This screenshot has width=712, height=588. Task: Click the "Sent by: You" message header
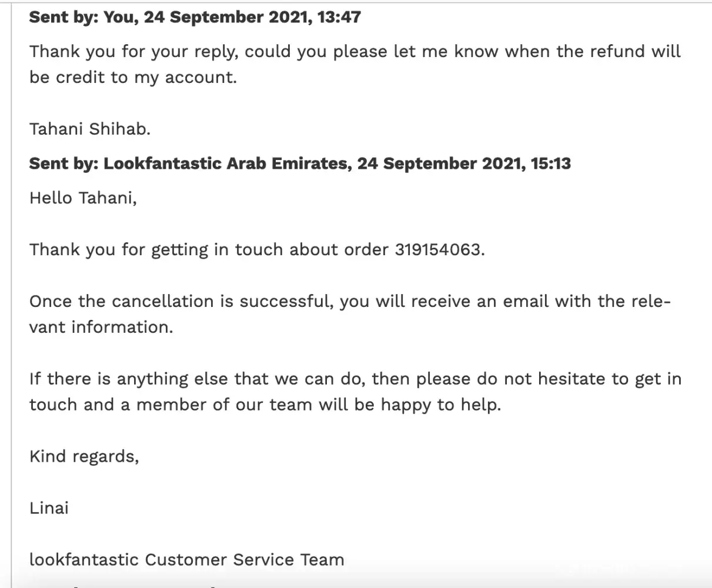[82, 17]
